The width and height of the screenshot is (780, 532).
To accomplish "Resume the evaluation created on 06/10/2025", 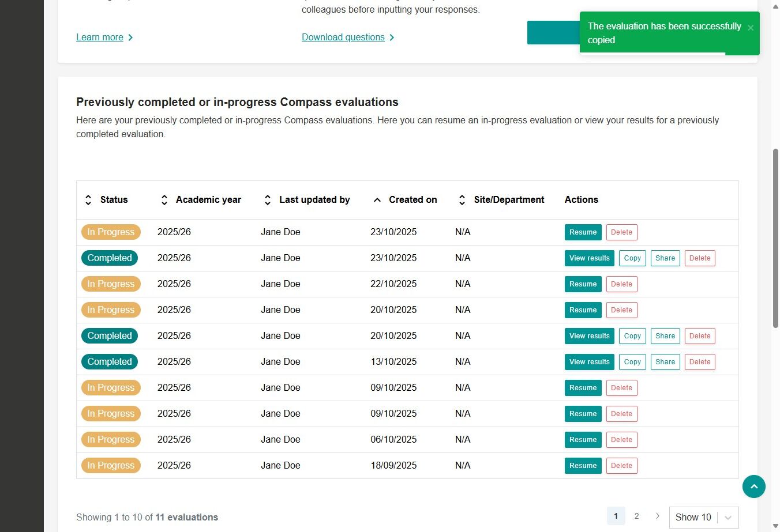I will click(583, 440).
